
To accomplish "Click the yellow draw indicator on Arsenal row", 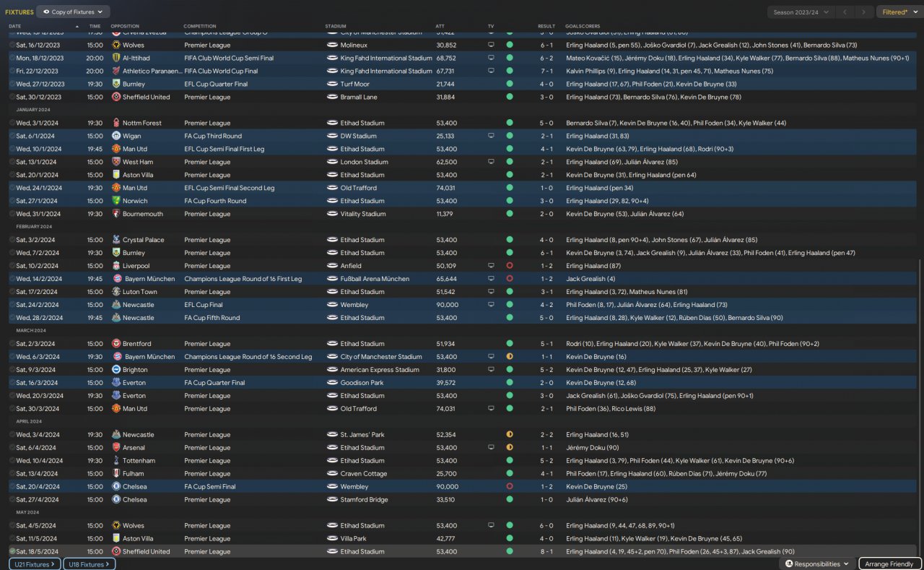I will (x=510, y=448).
